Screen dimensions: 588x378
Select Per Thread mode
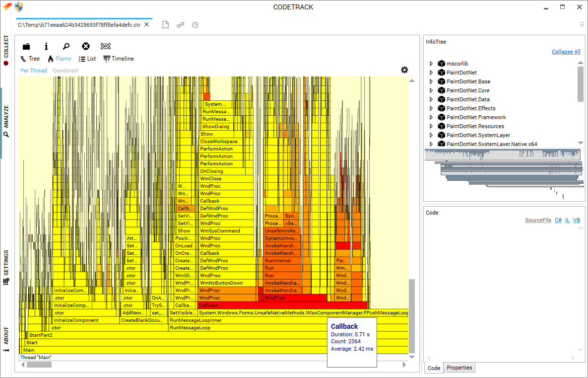tap(34, 71)
